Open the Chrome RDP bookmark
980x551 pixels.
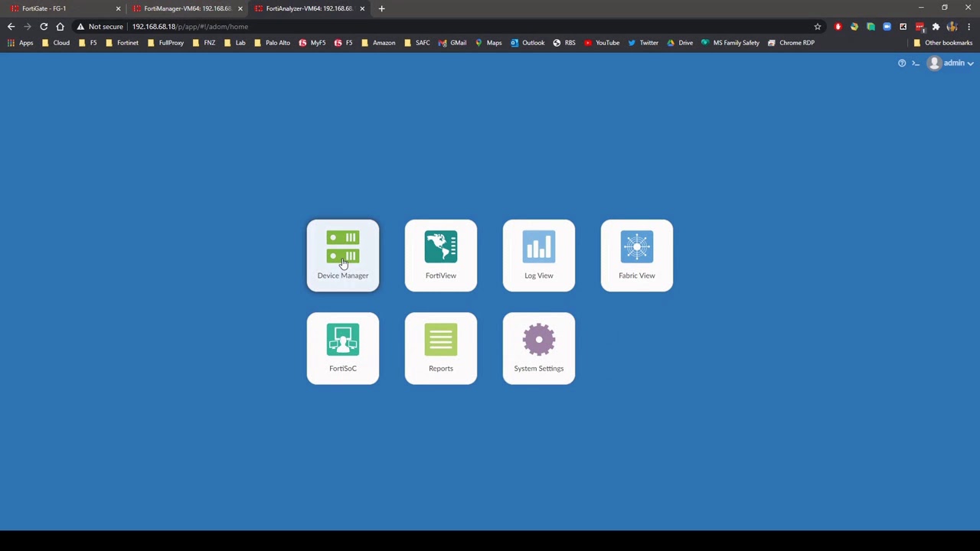(791, 43)
